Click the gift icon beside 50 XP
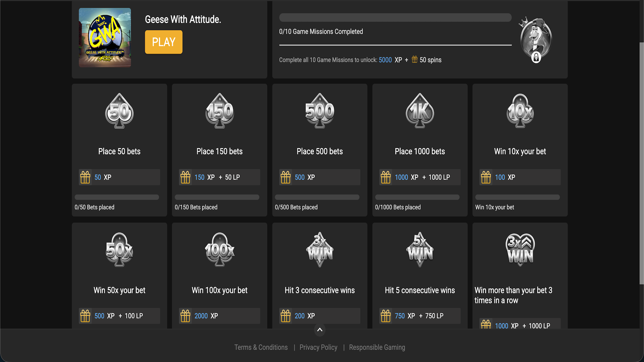The width and height of the screenshot is (644, 362). tap(85, 177)
